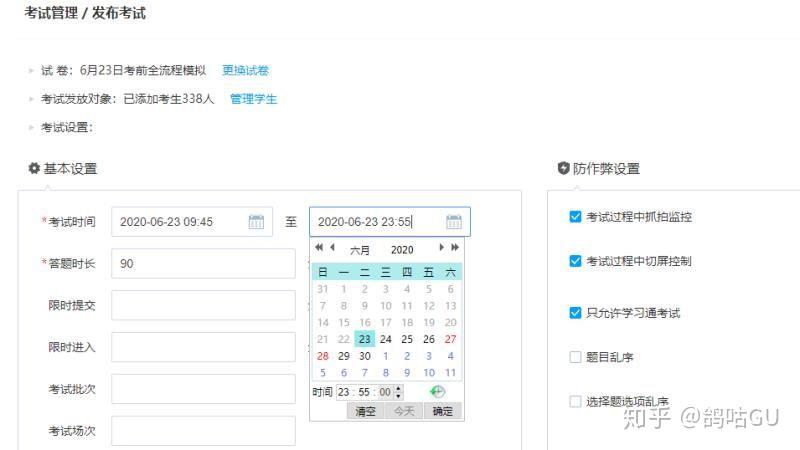This screenshot has height=450, width=800.
Task: Open calendar icon in end time field
Action: [454, 222]
